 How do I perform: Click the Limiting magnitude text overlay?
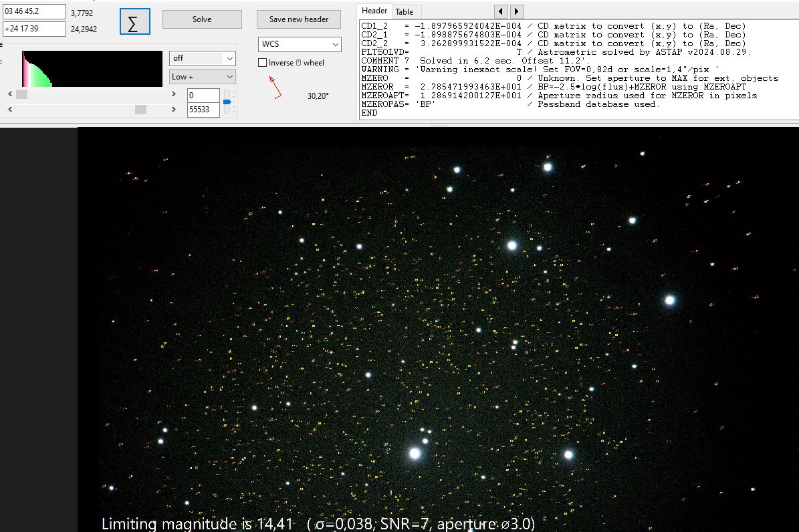[x=318, y=524]
